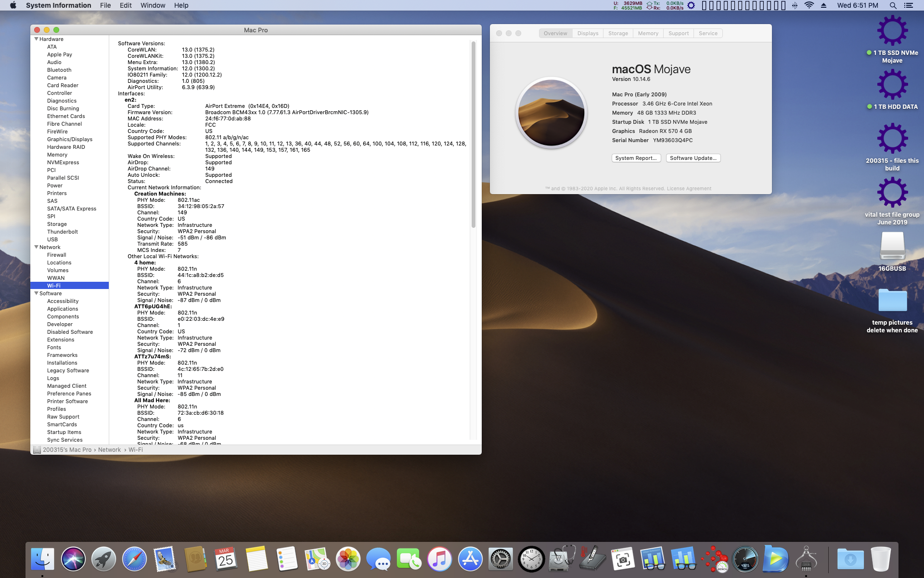The image size is (924, 578).
Task: Collapse the Network section disclosure triangle
Action: pos(36,247)
